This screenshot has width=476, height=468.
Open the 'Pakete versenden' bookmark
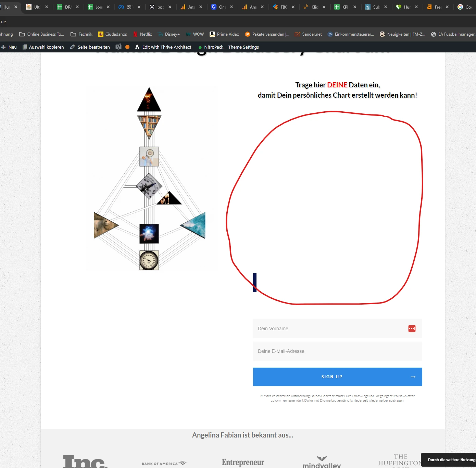click(x=267, y=34)
